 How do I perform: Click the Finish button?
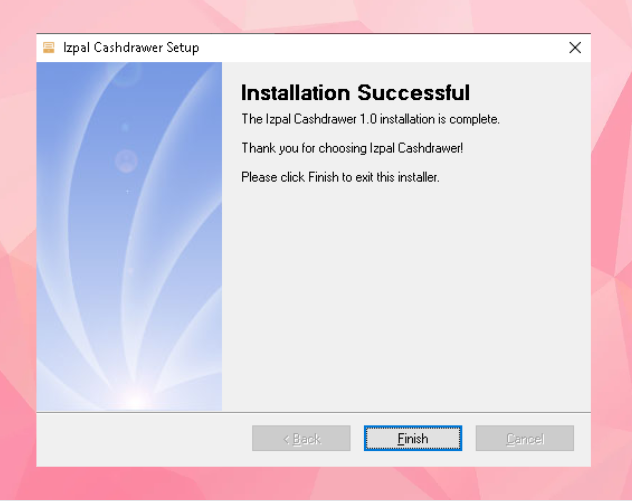tap(413, 438)
